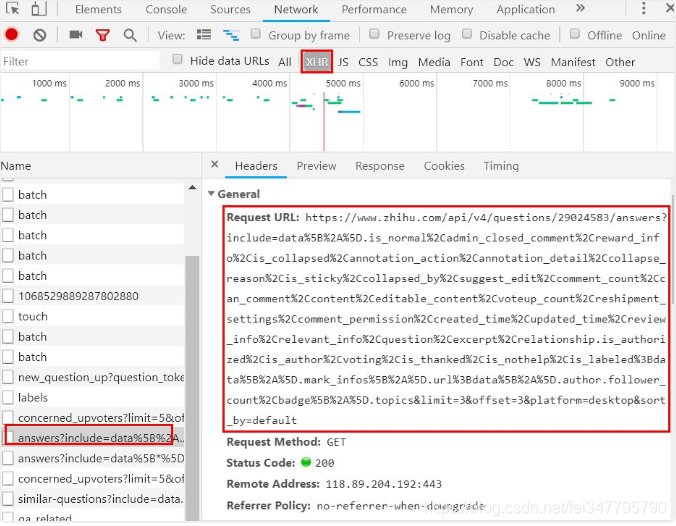Viewport: 676px width, 526px height.
Task: Select the inspect element picker icon
Action: coord(13,9)
